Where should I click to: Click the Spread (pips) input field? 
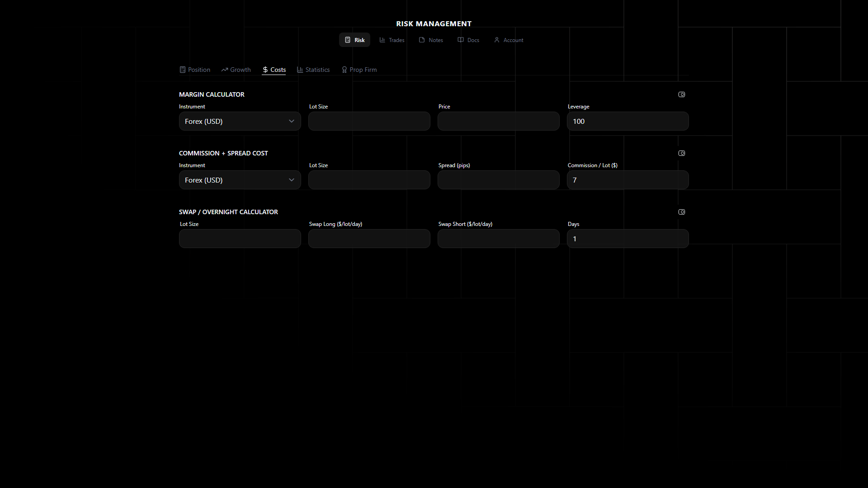tap(498, 180)
